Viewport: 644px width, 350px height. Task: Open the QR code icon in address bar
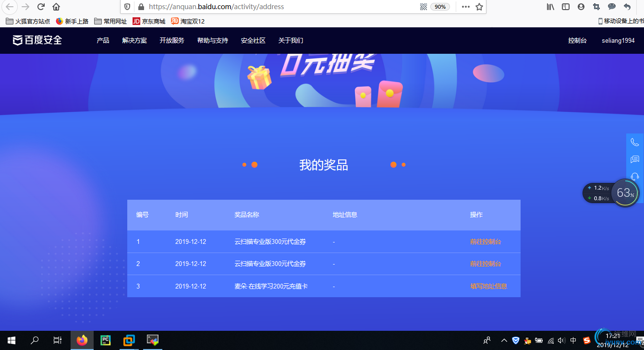[x=424, y=7]
